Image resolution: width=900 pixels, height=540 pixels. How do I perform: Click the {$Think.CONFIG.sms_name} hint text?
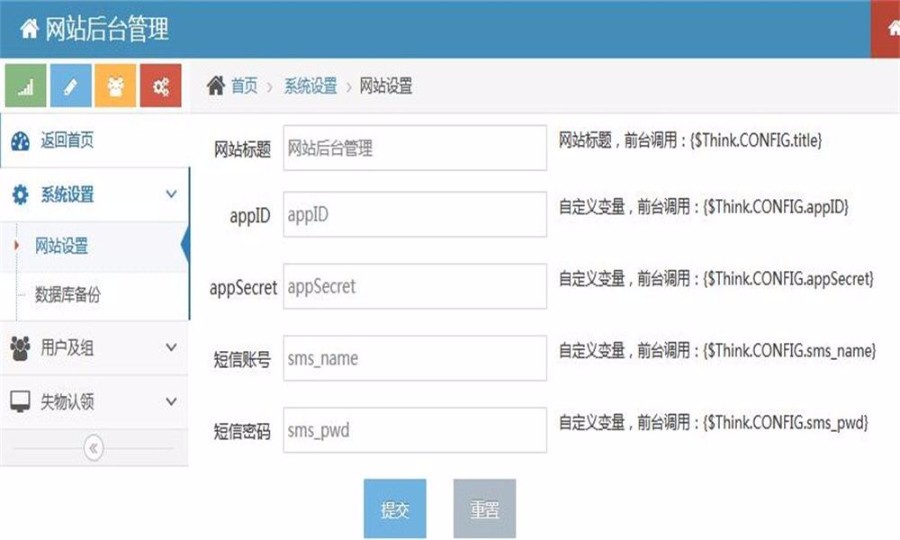(790, 351)
